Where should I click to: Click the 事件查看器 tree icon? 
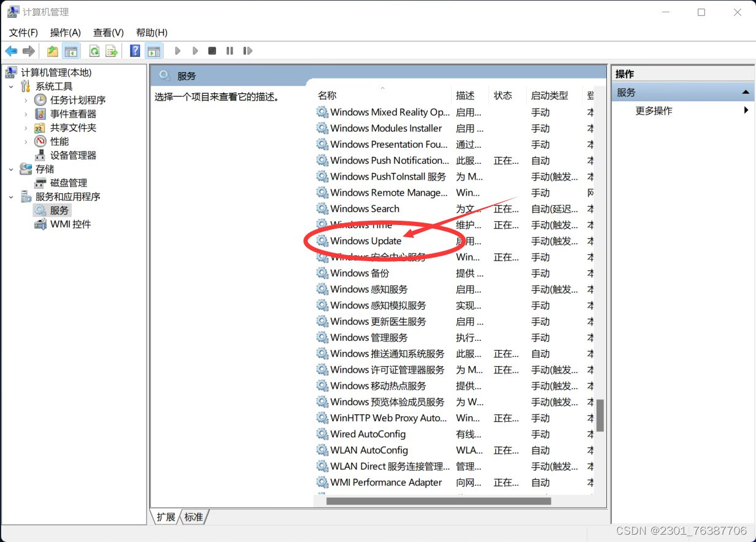(x=40, y=114)
